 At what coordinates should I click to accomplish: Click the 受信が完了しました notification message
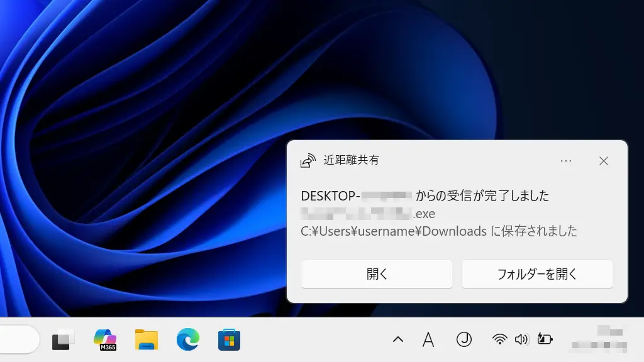[x=425, y=196]
